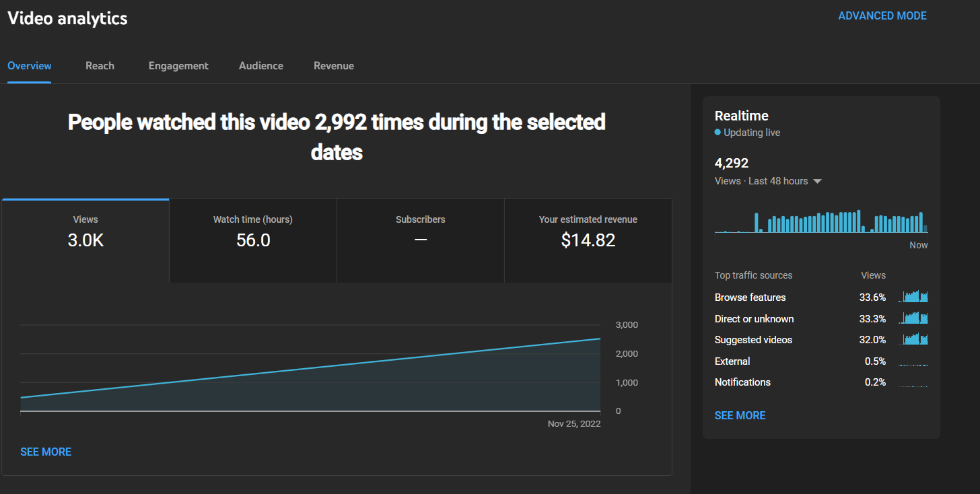Click the Suggested videos traffic source
The image size is (980, 494).
click(x=753, y=340)
